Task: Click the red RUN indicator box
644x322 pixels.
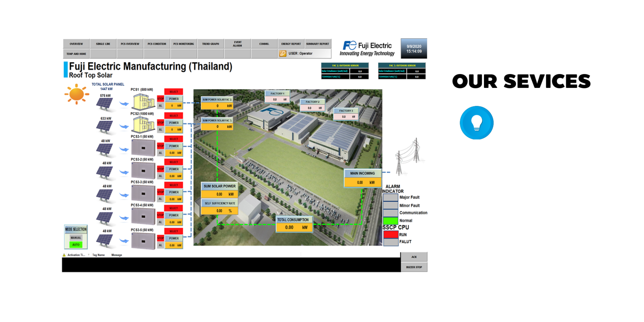Action: (x=390, y=235)
